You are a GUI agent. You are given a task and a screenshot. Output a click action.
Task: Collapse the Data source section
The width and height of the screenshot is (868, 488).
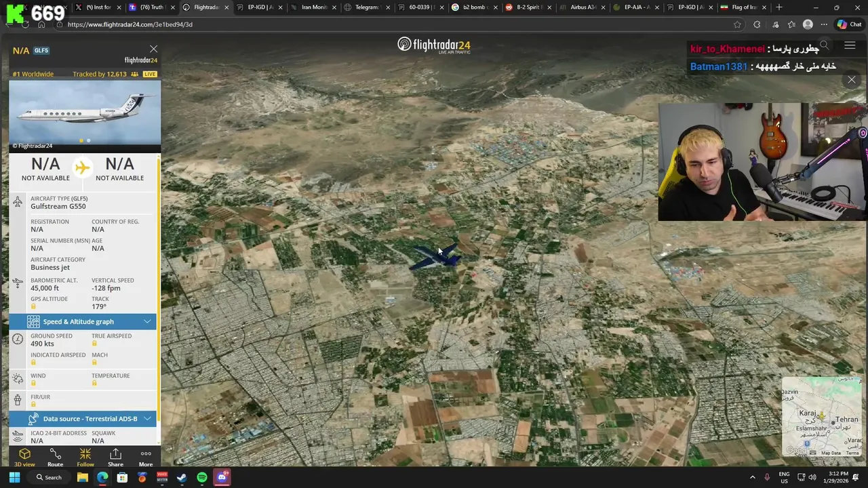click(x=147, y=418)
